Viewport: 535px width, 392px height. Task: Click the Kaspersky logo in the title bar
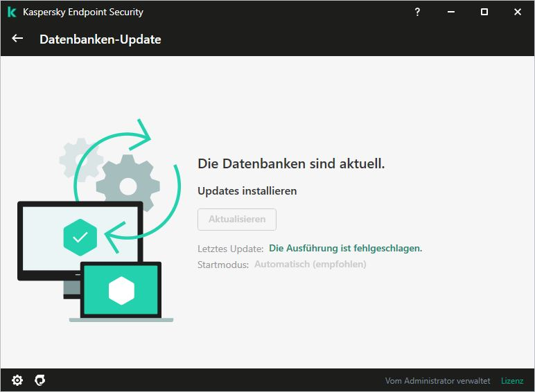(x=12, y=12)
